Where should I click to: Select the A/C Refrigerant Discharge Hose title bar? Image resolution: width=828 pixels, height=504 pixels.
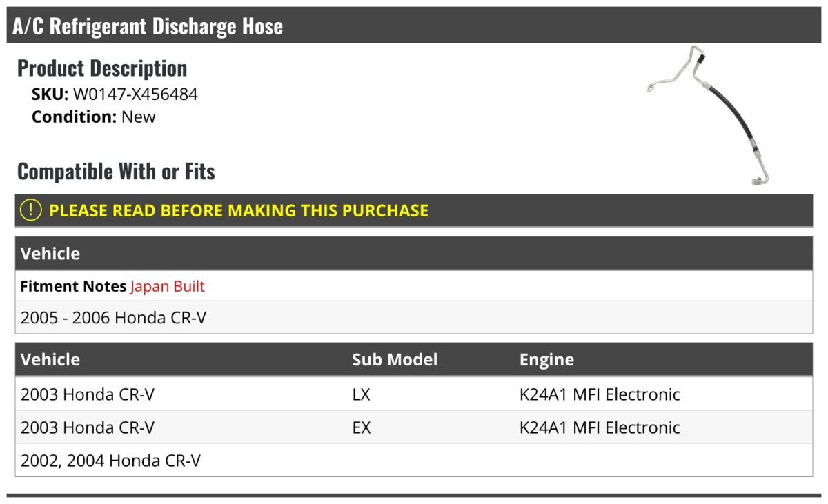(x=414, y=26)
